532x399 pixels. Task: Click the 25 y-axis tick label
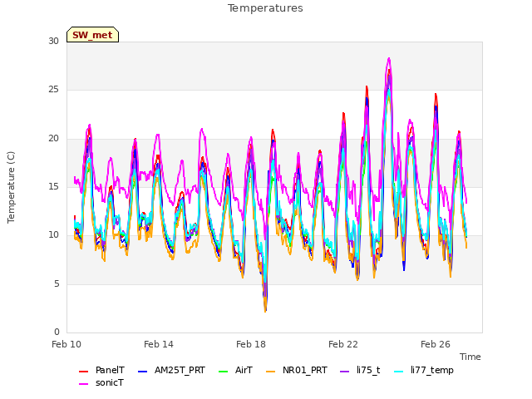coord(53,90)
